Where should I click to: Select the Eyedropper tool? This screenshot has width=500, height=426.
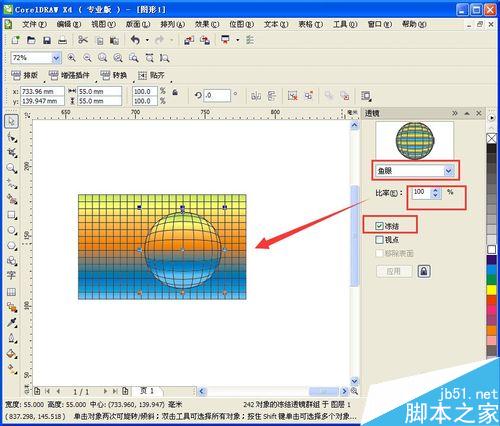point(11,322)
